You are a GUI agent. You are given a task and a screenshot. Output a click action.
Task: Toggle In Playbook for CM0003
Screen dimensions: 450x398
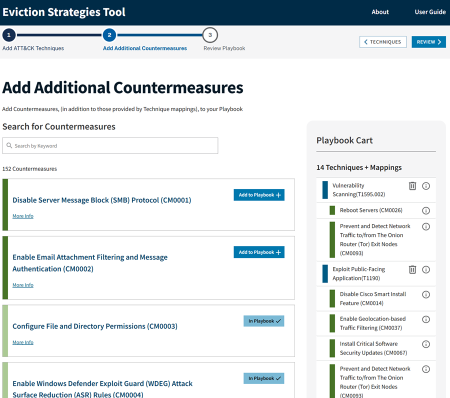pyautogui.click(x=264, y=321)
